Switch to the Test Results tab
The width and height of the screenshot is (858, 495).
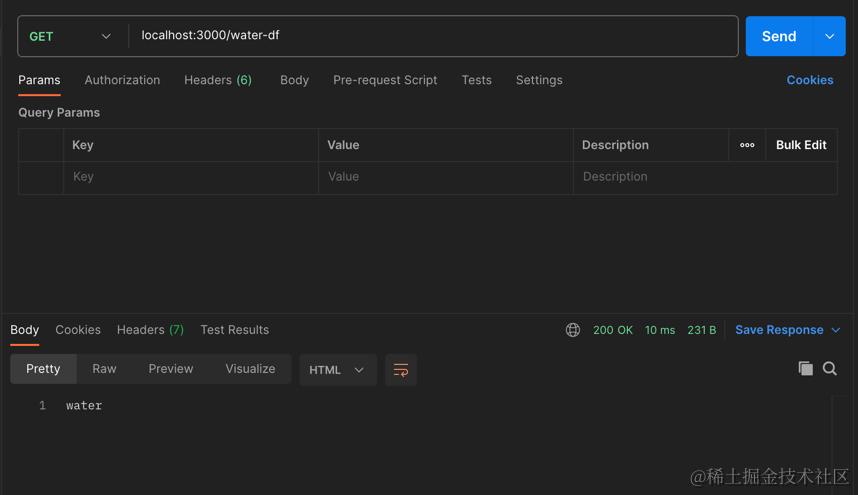tap(234, 330)
